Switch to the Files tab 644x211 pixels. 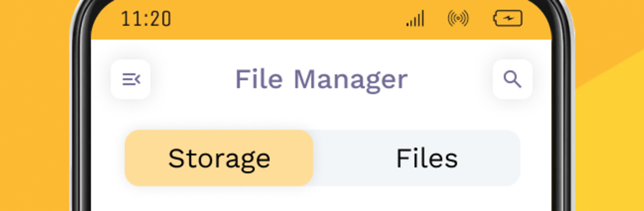pyautogui.click(x=427, y=158)
